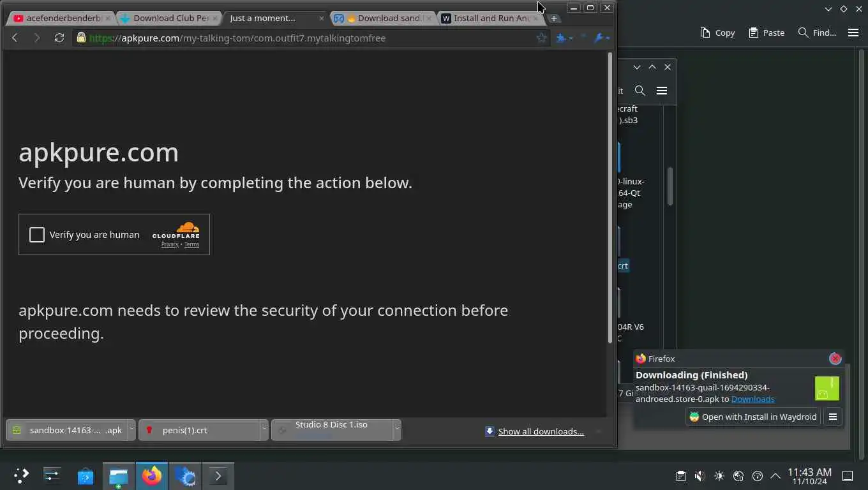The image size is (868, 490).
Task: Open a new browser tab
Action: click(554, 19)
